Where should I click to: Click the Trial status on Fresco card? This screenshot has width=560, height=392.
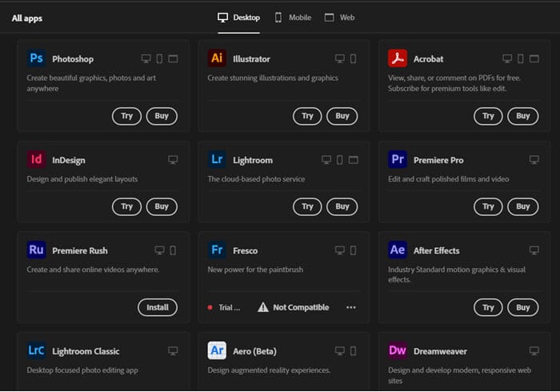tap(224, 307)
